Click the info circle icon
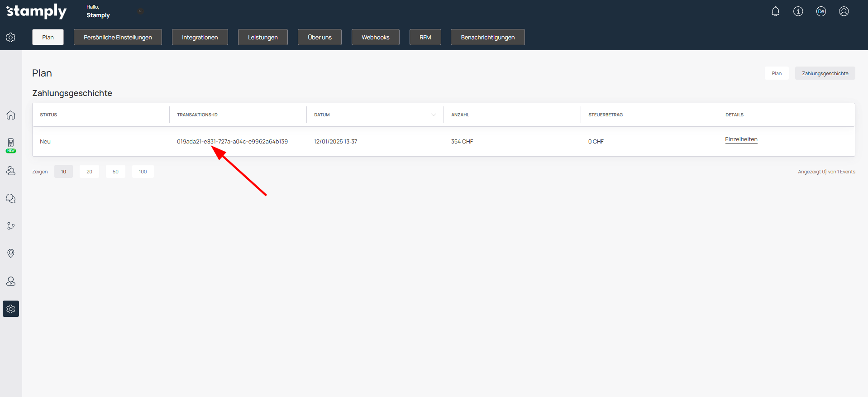This screenshot has height=397, width=868. coord(798,11)
